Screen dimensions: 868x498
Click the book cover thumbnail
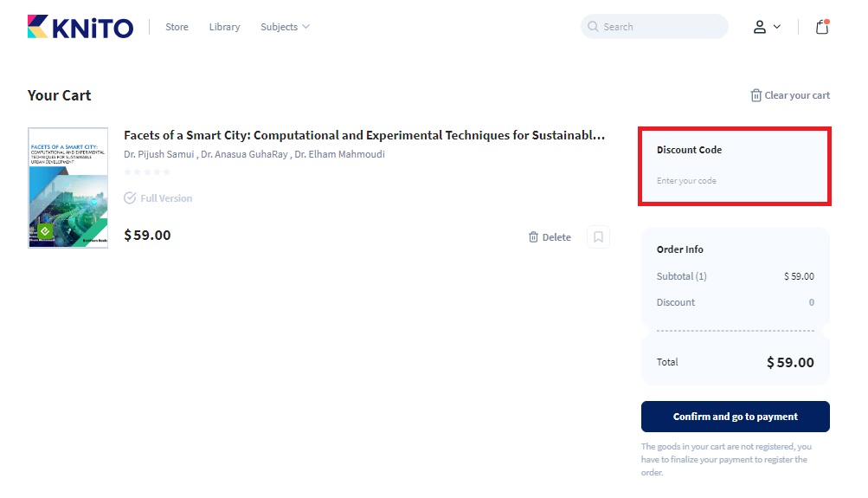[x=68, y=188]
